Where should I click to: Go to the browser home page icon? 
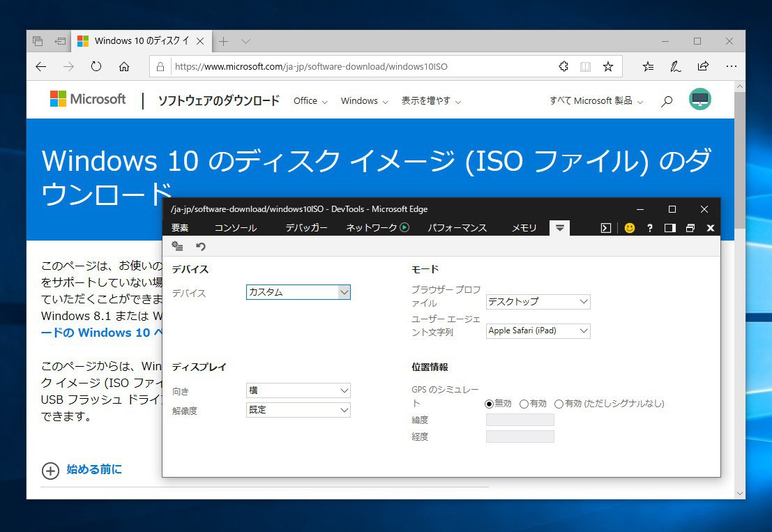124,67
